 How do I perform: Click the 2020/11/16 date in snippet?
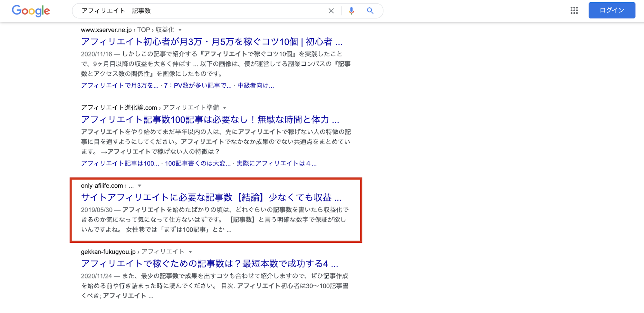[x=96, y=54]
